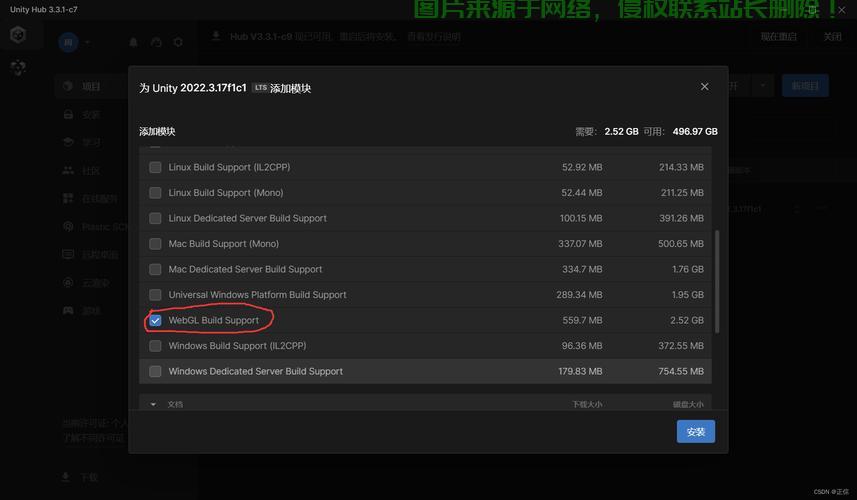Viewport: 857px width, 500px height.
Task: Tick Mac Dedicated Server Build Support
Action: click(x=155, y=269)
